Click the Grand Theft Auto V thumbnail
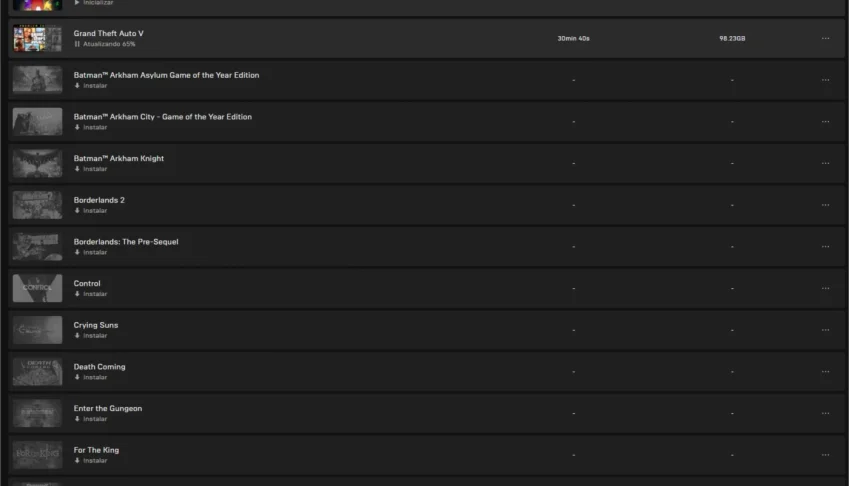This screenshot has height=486, width=849. click(x=37, y=38)
